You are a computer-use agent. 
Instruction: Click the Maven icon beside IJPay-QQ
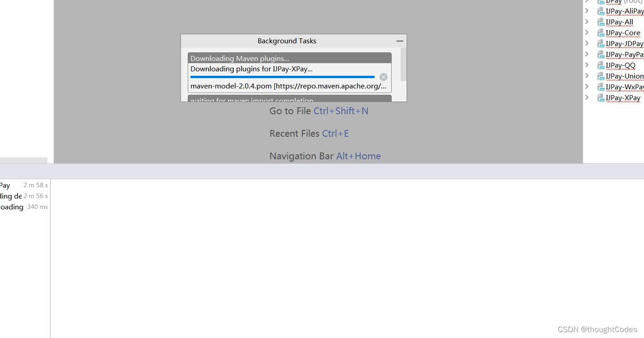coord(601,65)
